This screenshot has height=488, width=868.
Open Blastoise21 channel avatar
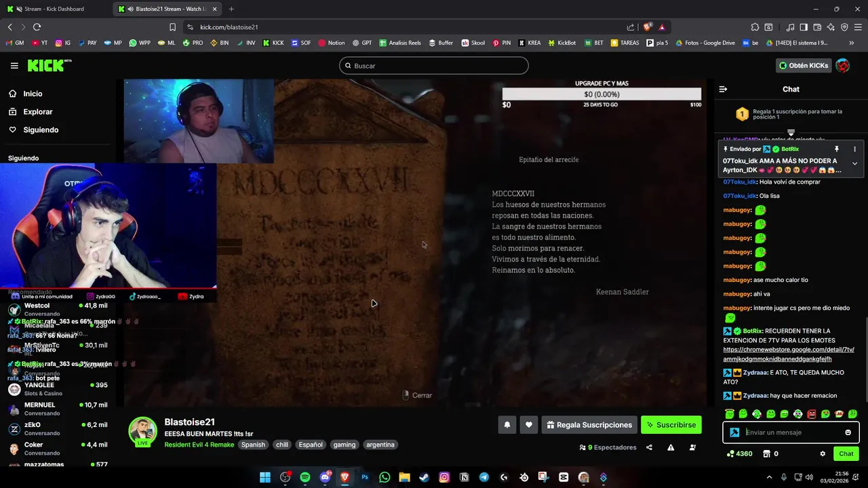(142, 432)
